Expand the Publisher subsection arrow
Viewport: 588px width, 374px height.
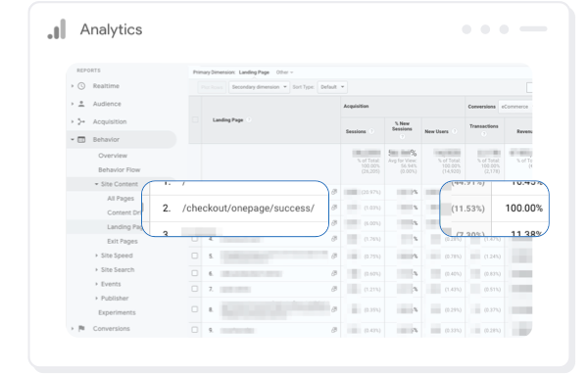click(96, 298)
